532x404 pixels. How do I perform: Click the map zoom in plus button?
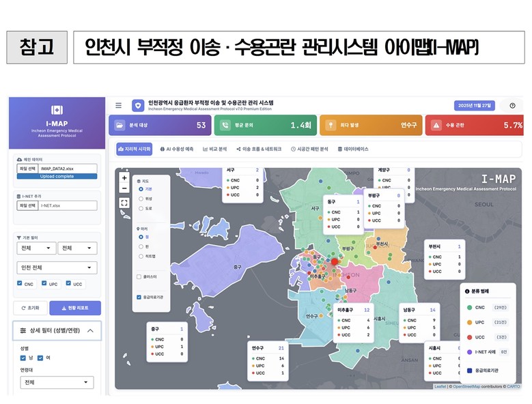pos(124,177)
